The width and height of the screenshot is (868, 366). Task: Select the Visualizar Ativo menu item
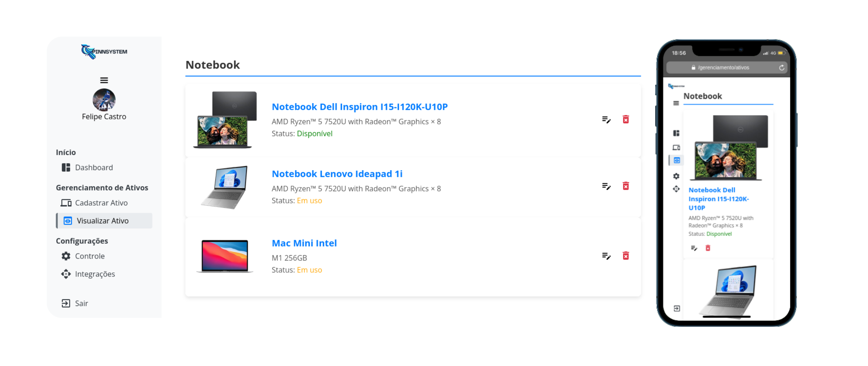pos(104,221)
